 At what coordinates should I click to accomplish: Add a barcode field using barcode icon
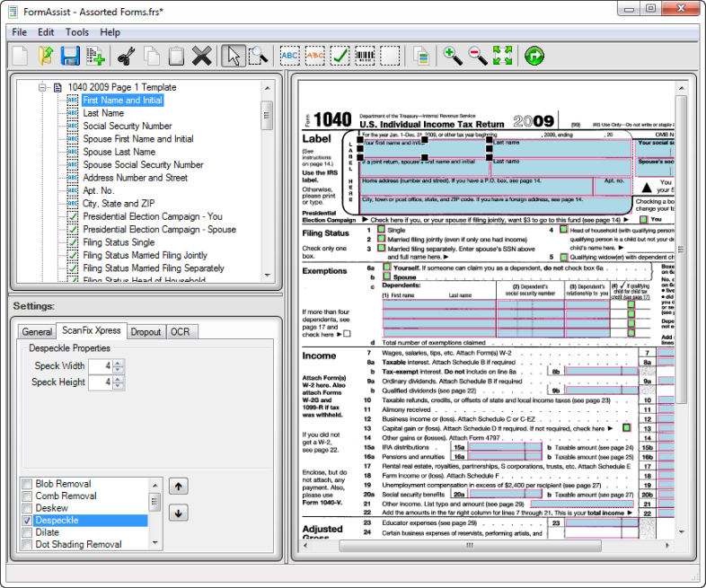pyautogui.click(x=365, y=56)
